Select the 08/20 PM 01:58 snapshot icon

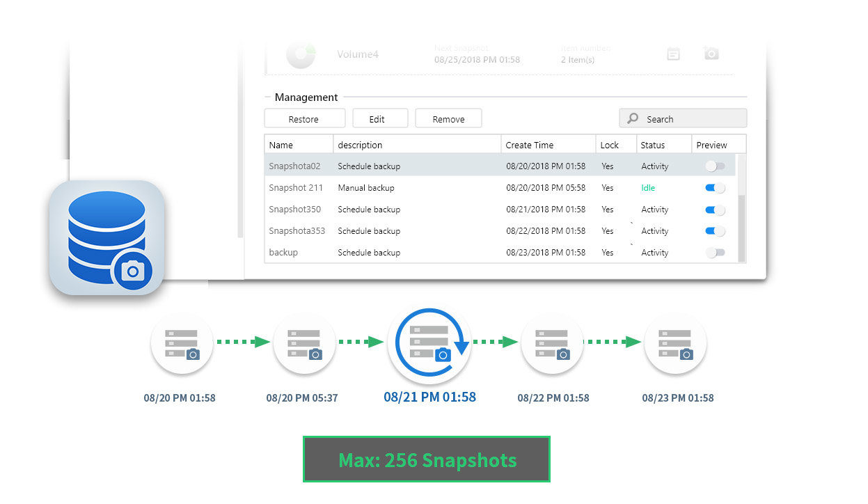coord(182,344)
